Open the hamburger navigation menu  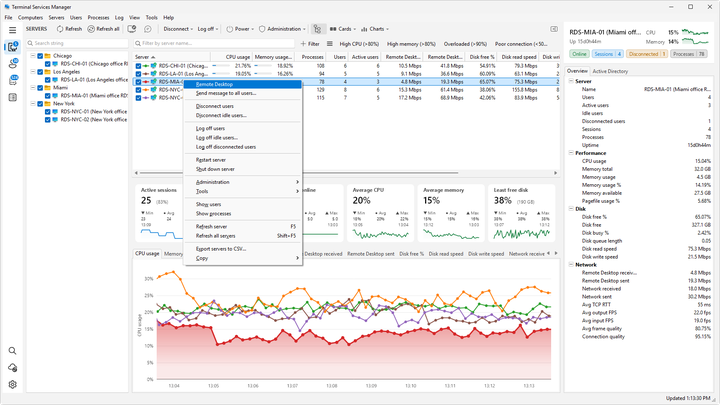pos(12,30)
